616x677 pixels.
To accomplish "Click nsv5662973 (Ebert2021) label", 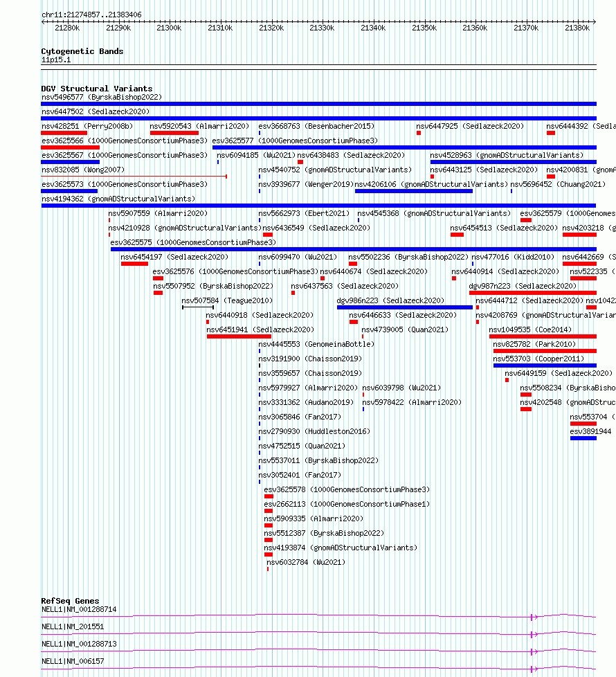I will click(305, 214).
